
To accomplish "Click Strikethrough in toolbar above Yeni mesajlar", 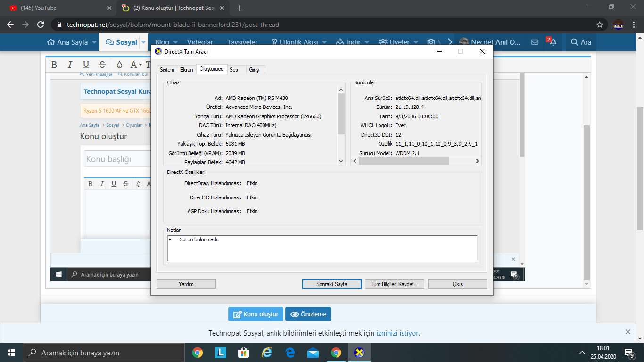I will point(102,65).
